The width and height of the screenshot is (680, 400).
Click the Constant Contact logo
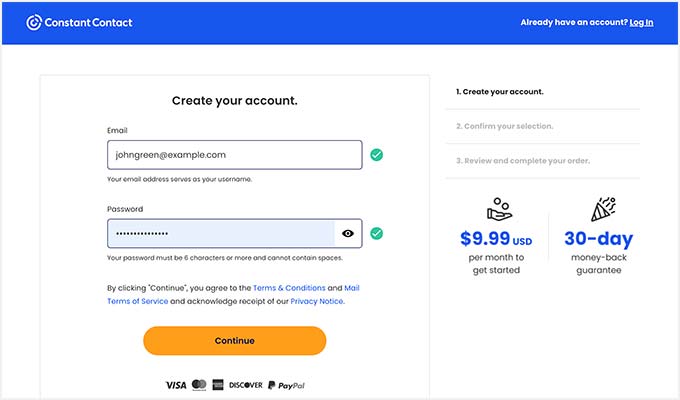tap(79, 23)
